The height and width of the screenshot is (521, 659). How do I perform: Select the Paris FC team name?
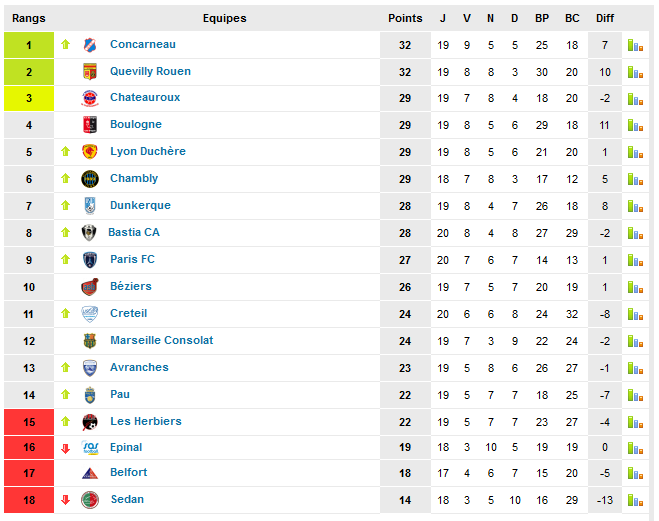click(132, 259)
